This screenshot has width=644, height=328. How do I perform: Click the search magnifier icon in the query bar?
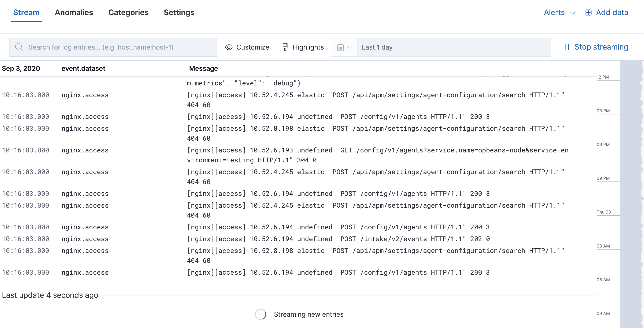click(19, 47)
